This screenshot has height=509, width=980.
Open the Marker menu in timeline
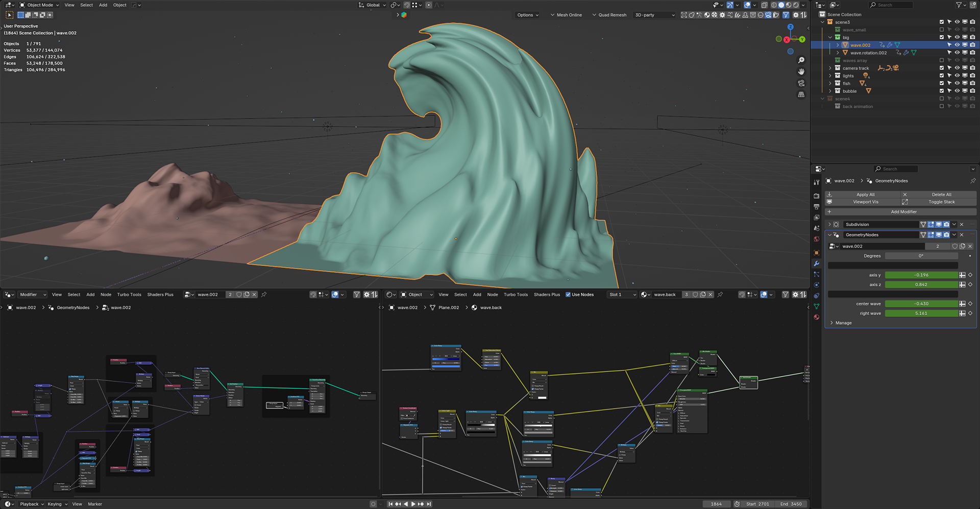tap(95, 504)
